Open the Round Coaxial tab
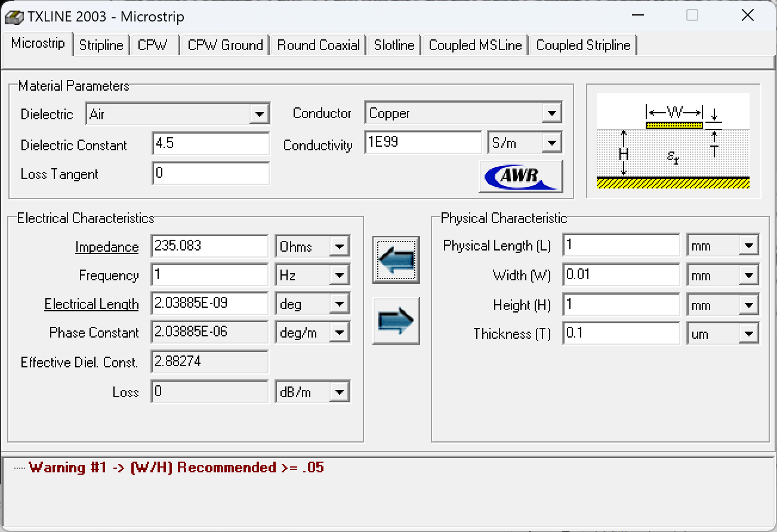 coord(318,45)
